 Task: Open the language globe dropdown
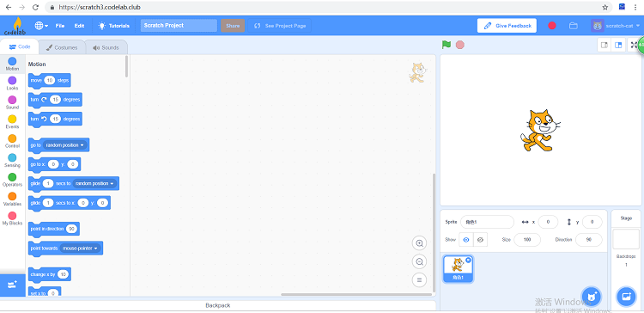(41, 26)
